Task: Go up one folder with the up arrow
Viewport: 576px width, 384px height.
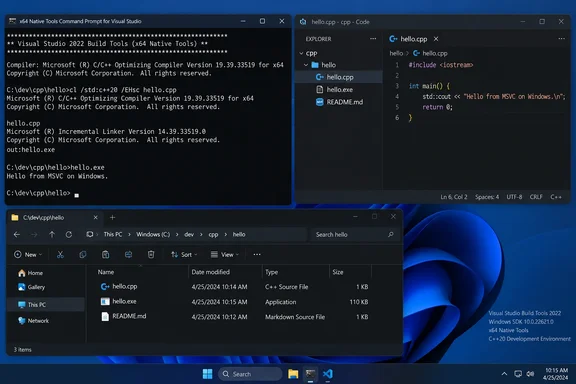Action: pos(52,234)
